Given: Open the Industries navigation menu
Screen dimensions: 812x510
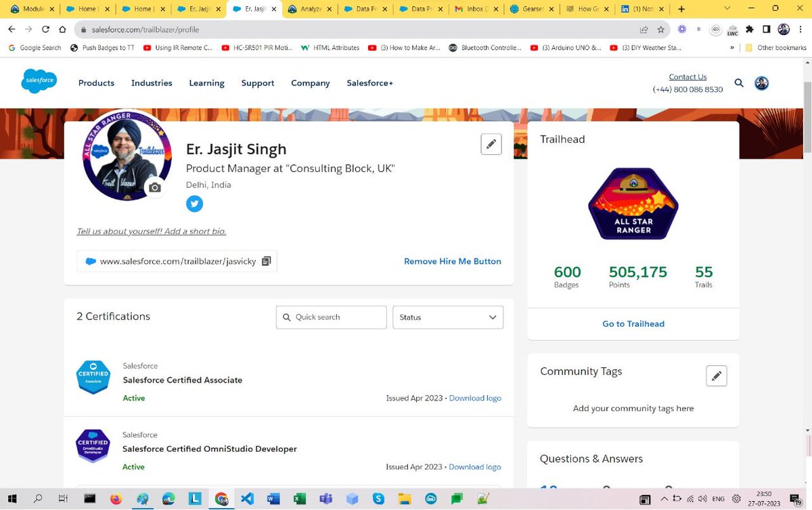Looking at the screenshot, I should pyautogui.click(x=152, y=83).
